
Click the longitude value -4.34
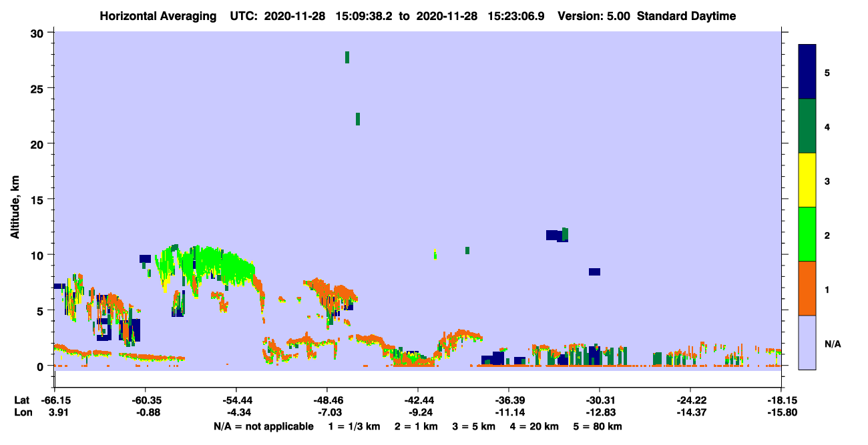[x=236, y=412]
